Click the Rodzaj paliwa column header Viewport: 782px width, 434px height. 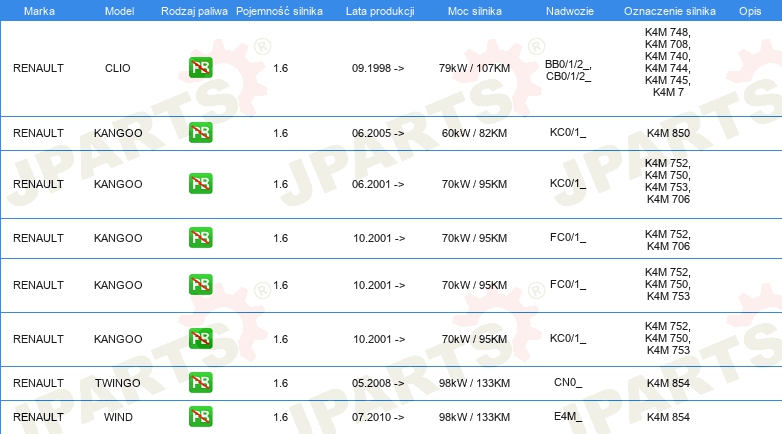point(194,11)
